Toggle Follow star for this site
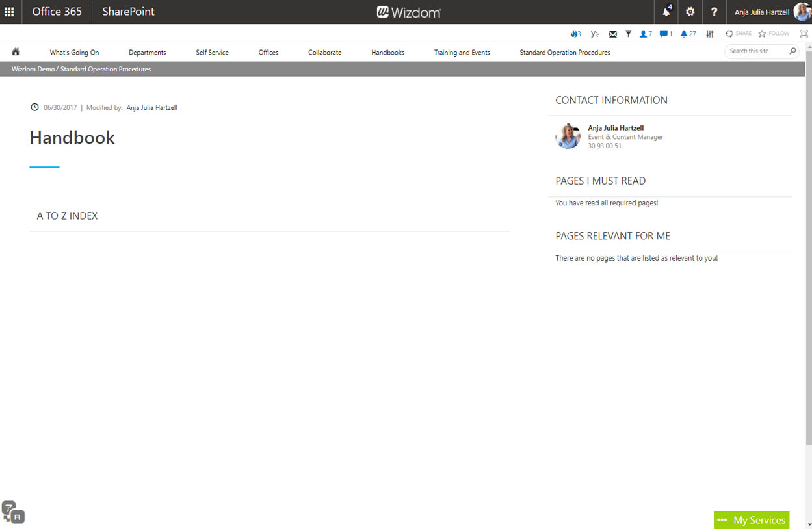Image resolution: width=812 pixels, height=529 pixels. [774, 34]
